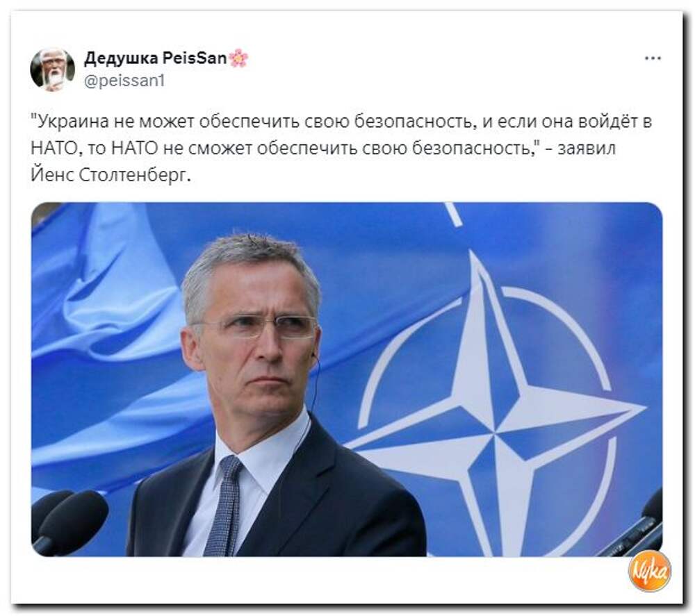Select the name Йенс Столтенберг in tweet text
This screenshot has width=695, height=616.
[x=111, y=176]
